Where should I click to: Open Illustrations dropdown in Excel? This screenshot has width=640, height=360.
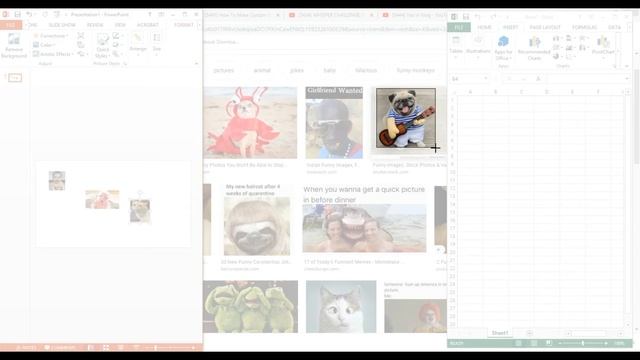coord(478,46)
